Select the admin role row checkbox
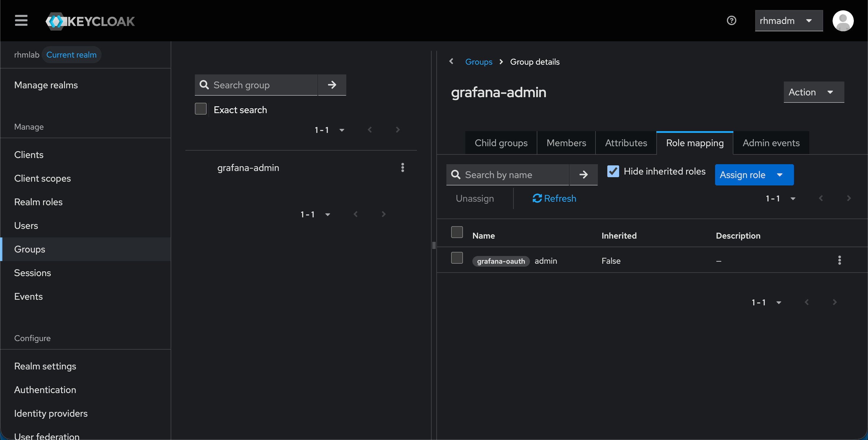 click(456, 258)
